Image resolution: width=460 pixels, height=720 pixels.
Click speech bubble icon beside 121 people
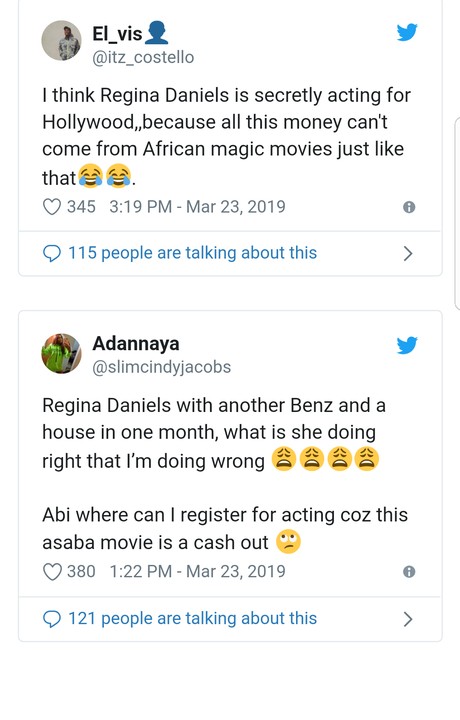click(52, 619)
